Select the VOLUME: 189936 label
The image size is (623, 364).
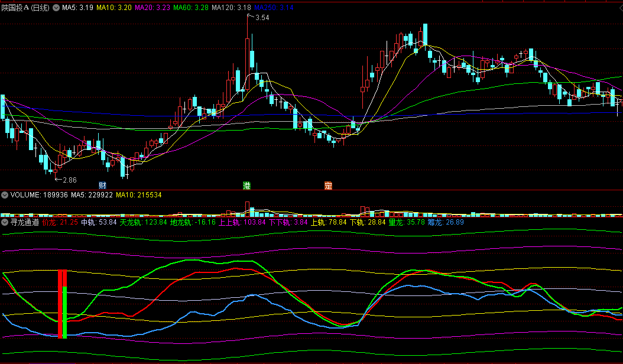pos(39,195)
